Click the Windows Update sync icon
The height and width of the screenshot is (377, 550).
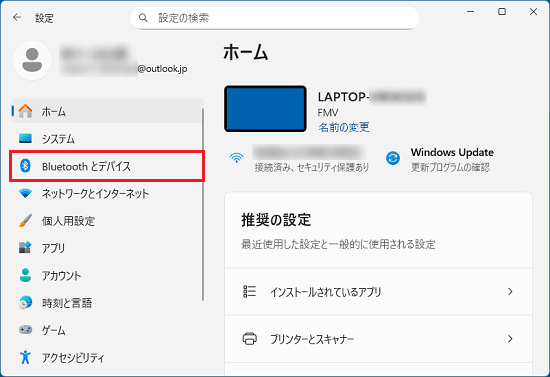tap(393, 158)
